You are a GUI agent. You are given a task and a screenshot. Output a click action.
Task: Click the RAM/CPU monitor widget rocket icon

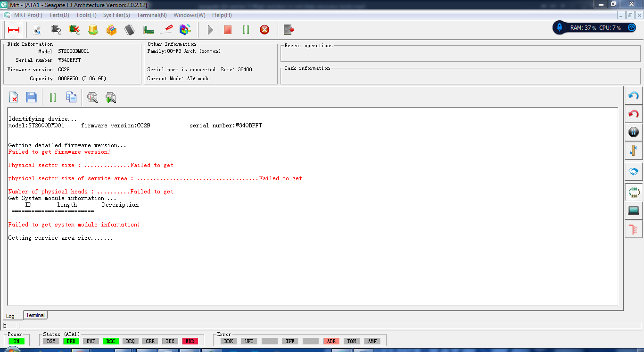560,27
